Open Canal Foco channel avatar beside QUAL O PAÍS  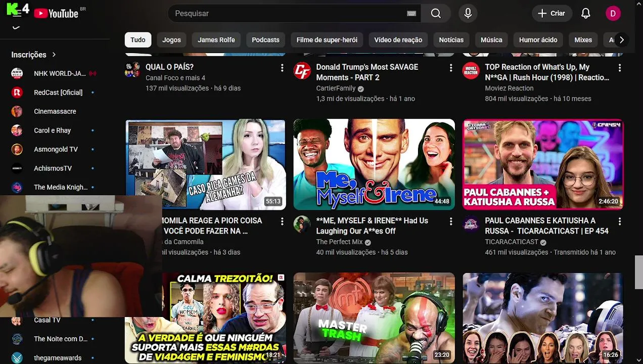click(133, 70)
